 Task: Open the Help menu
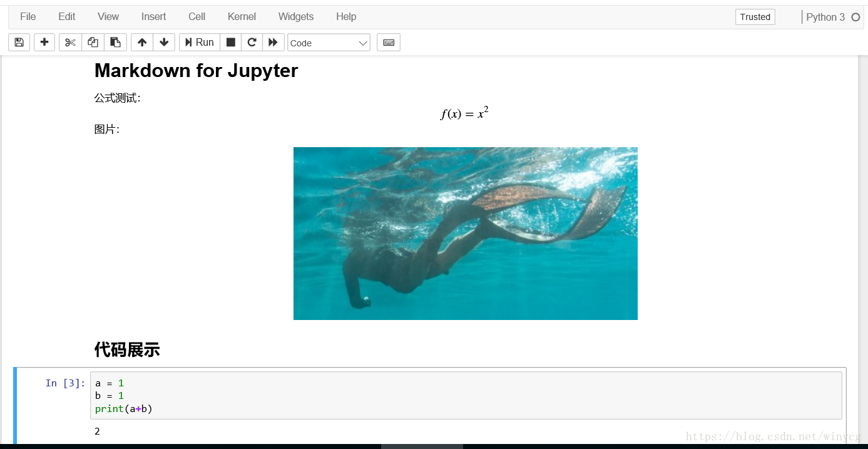pyautogui.click(x=346, y=17)
